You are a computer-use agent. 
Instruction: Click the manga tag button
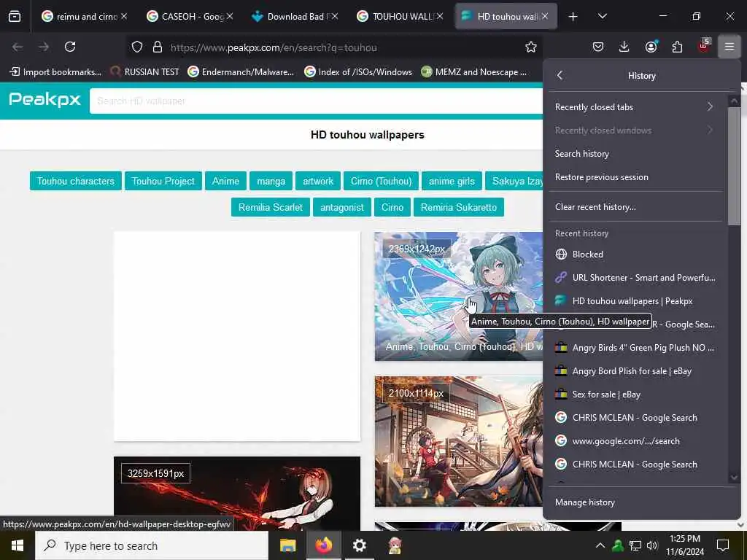pos(271,181)
